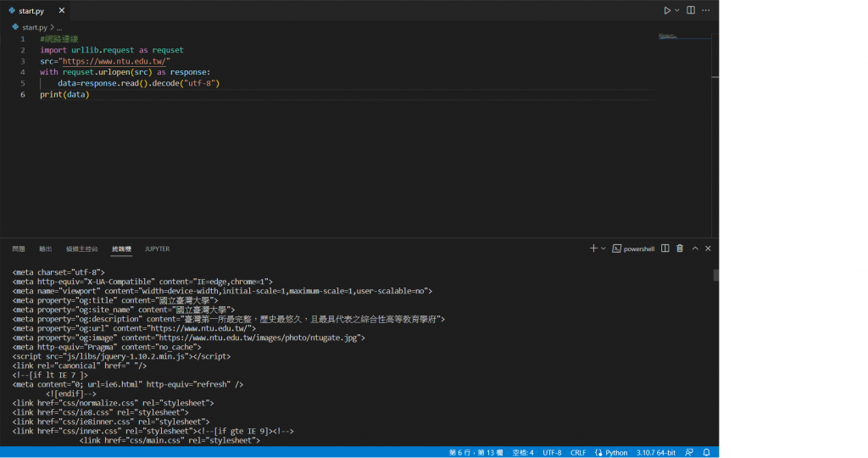This screenshot has height=458, width=868.
Task: Click terminal line meta name="viewport"
Action: (x=222, y=291)
